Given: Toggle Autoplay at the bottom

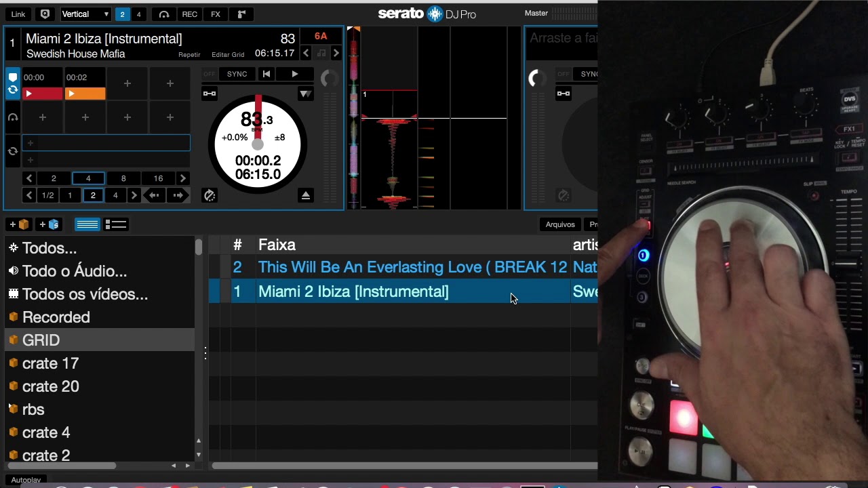Looking at the screenshot, I should (26, 480).
